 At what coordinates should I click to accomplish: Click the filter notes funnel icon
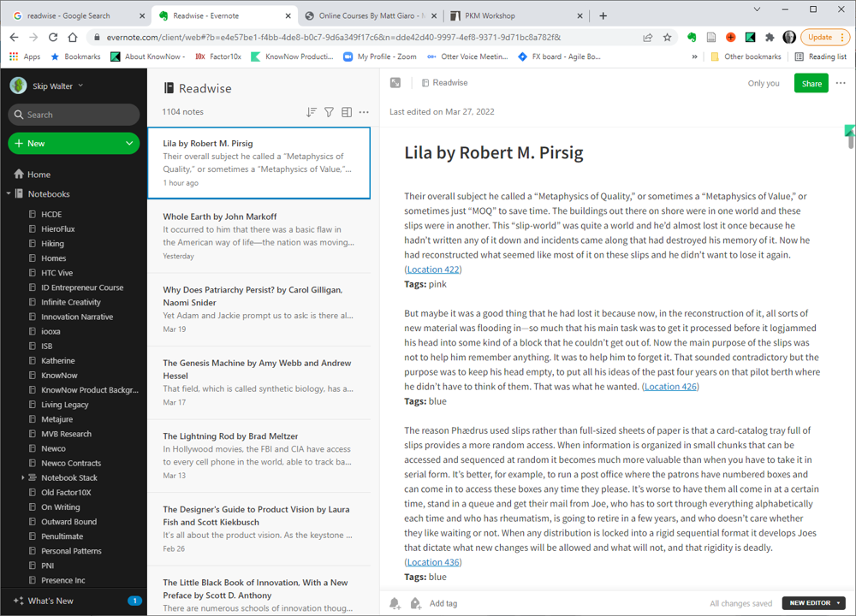click(x=329, y=112)
